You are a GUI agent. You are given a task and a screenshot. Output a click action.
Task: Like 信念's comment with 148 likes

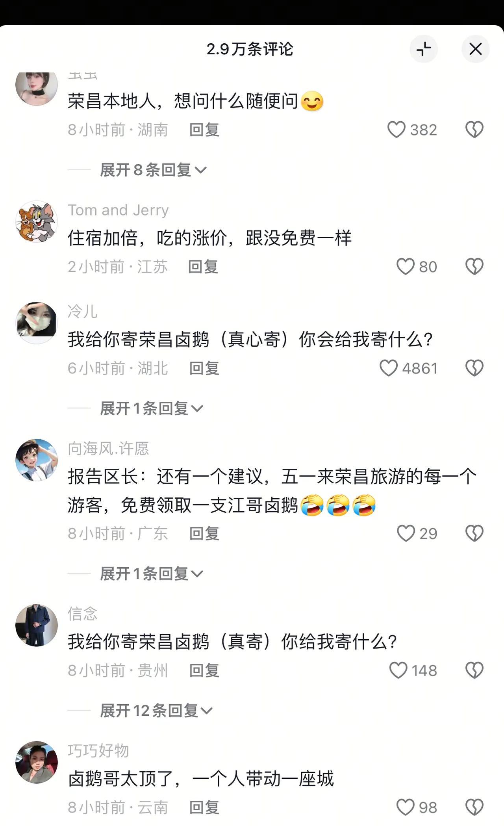398,670
